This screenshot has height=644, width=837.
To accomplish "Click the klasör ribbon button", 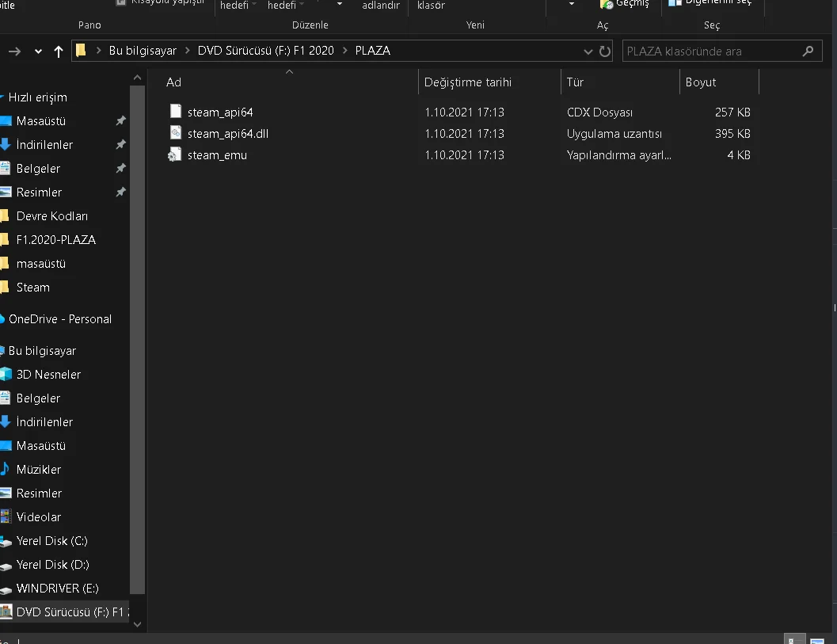I will pyautogui.click(x=431, y=6).
